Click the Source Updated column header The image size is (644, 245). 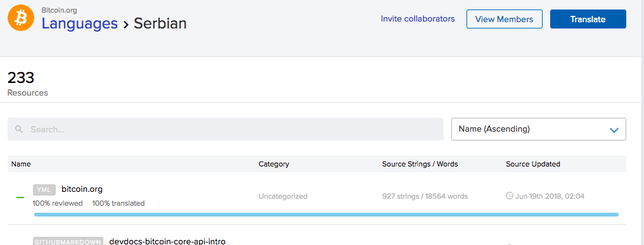(x=533, y=164)
